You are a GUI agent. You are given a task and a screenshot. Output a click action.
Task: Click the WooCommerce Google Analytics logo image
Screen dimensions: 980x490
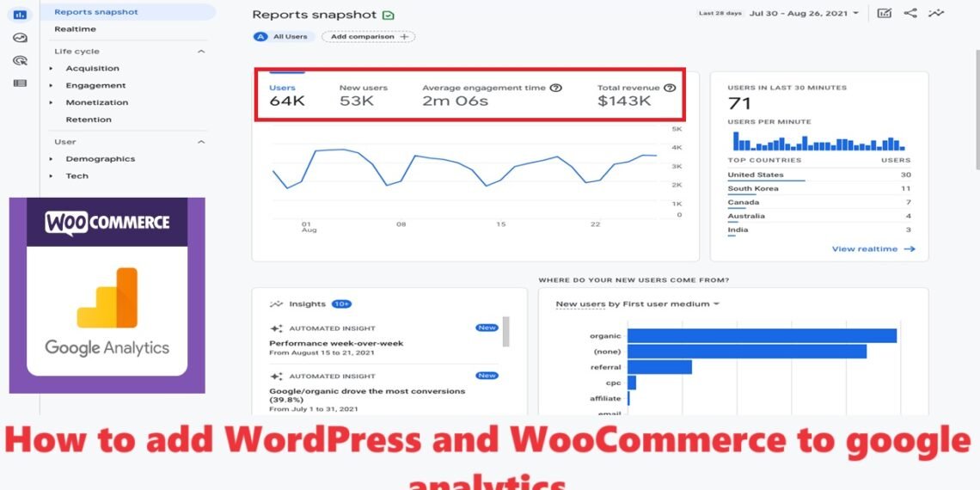click(107, 295)
